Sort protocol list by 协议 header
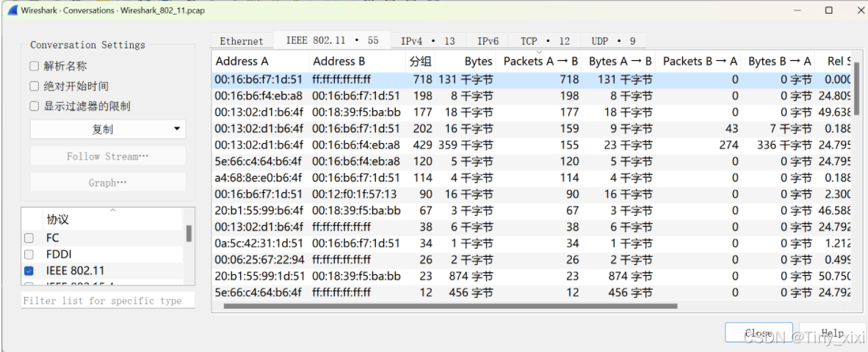Viewport: 868px width, 352px height. 112,219
